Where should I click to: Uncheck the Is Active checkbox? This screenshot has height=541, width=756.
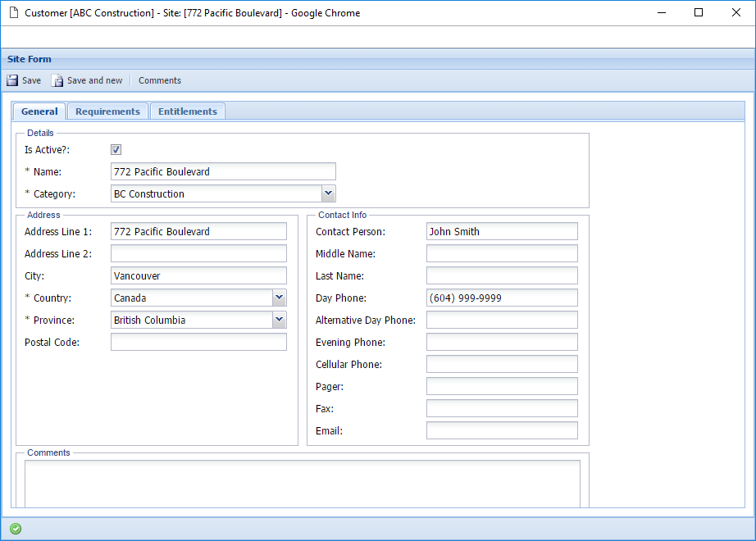click(116, 149)
